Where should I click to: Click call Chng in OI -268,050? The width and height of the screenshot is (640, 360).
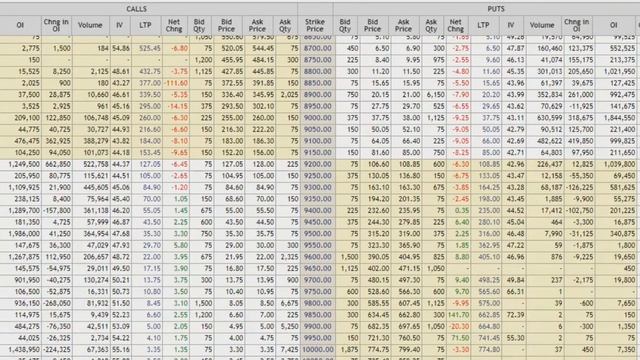(57, 304)
